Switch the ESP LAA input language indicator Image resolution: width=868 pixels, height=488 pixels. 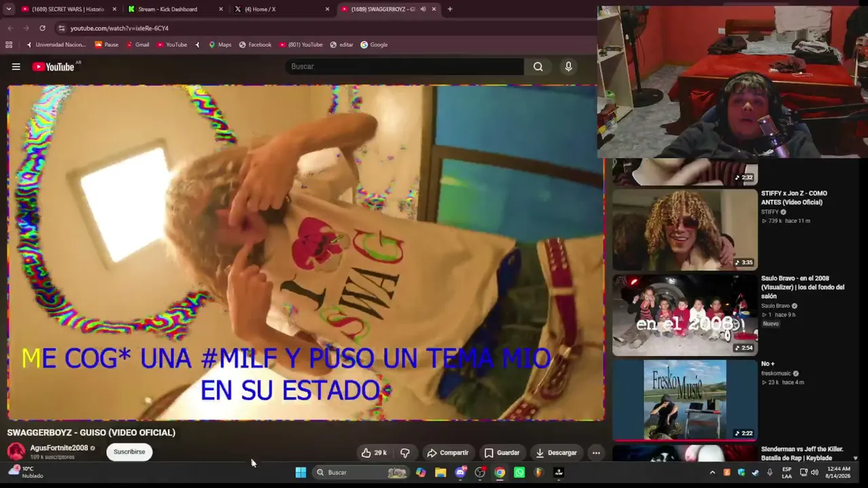tap(787, 472)
